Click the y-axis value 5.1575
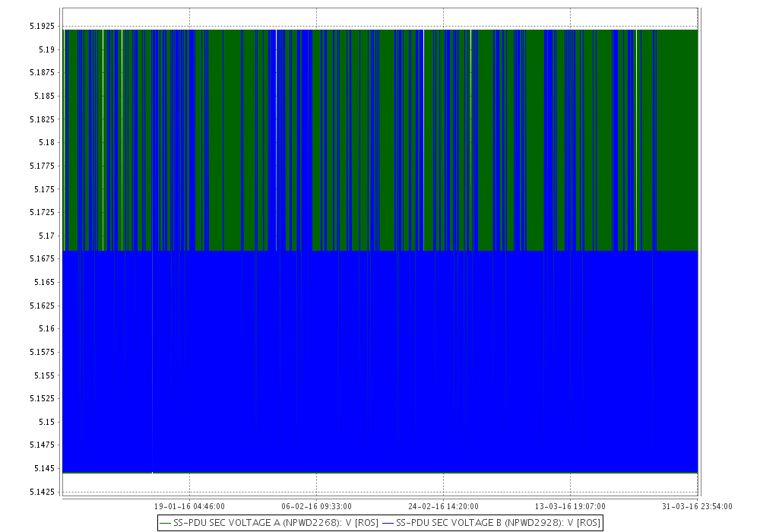 click(x=42, y=352)
